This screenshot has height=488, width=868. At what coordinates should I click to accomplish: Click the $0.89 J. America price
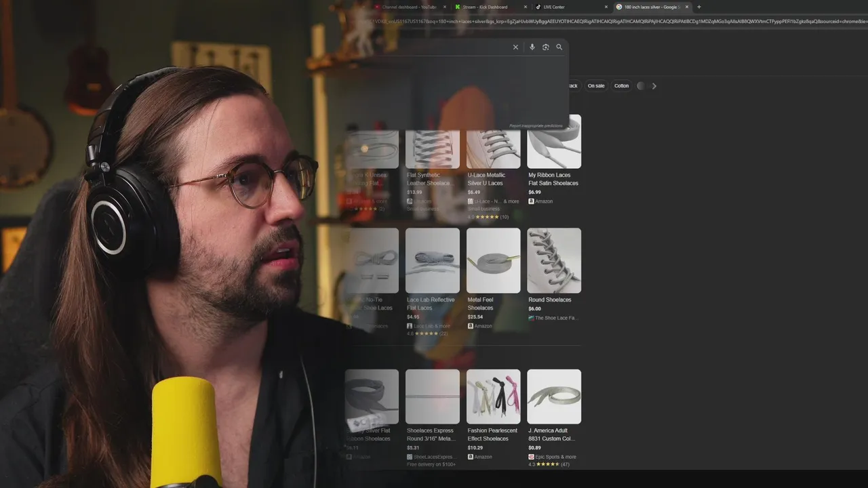[534, 448]
